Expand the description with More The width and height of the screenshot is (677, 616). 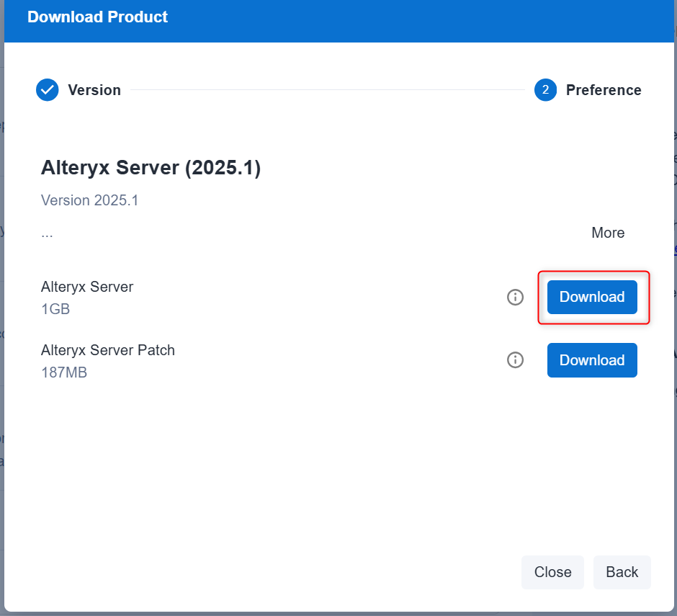(608, 233)
